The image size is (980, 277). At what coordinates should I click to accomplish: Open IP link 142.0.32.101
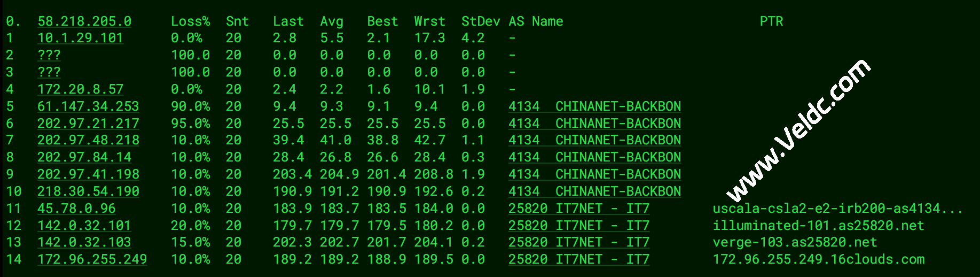84,226
